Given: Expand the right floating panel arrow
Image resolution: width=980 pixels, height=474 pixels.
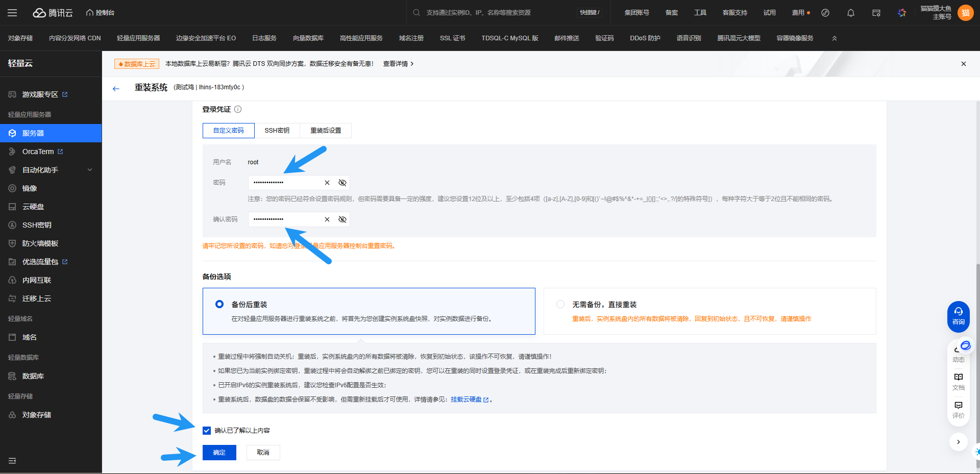Looking at the screenshot, I should (x=958, y=442).
